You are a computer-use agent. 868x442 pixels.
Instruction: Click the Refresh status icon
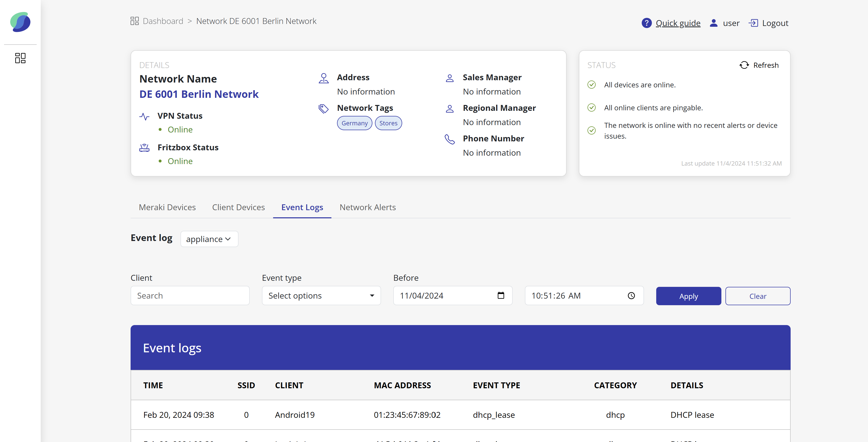coord(744,65)
